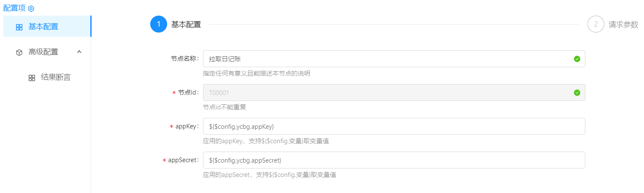644x193 pixels.
Task: Click the 节点名称 input containing 拉取日记账
Action: pyautogui.click(x=388, y=59)
